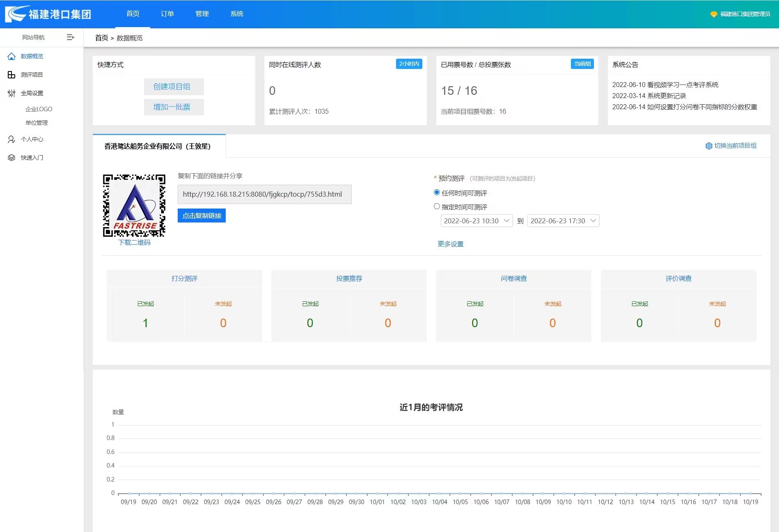
Task: Open 单位管理 submenu item
Action: click(37, 123)
